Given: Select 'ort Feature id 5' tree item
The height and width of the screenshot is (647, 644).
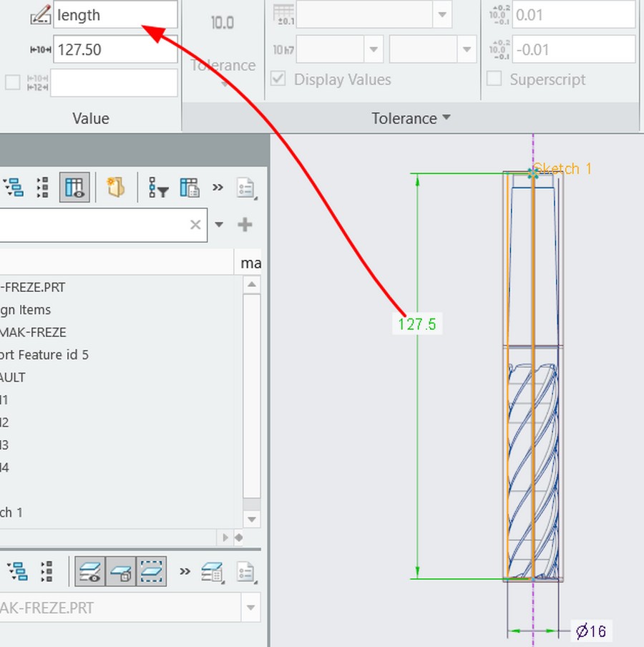Looking at the screenshot, I should point(44,355).
